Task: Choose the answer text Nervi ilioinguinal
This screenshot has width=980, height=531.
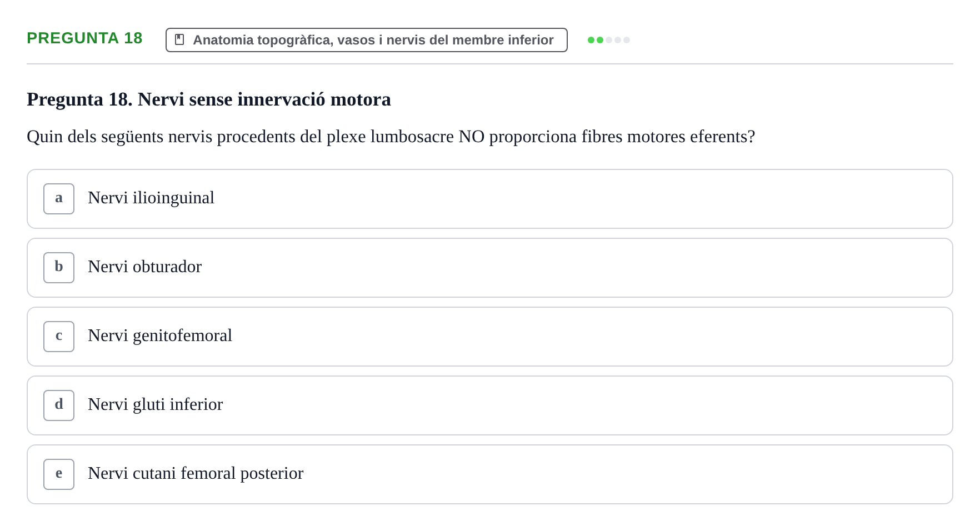Action: click(151, 198)
